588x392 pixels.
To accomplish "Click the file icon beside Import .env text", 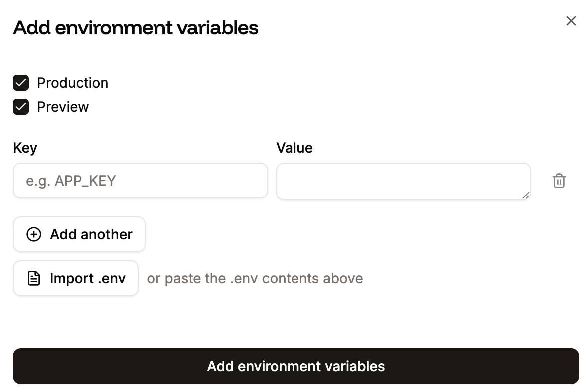I will (x=33, y=278).
